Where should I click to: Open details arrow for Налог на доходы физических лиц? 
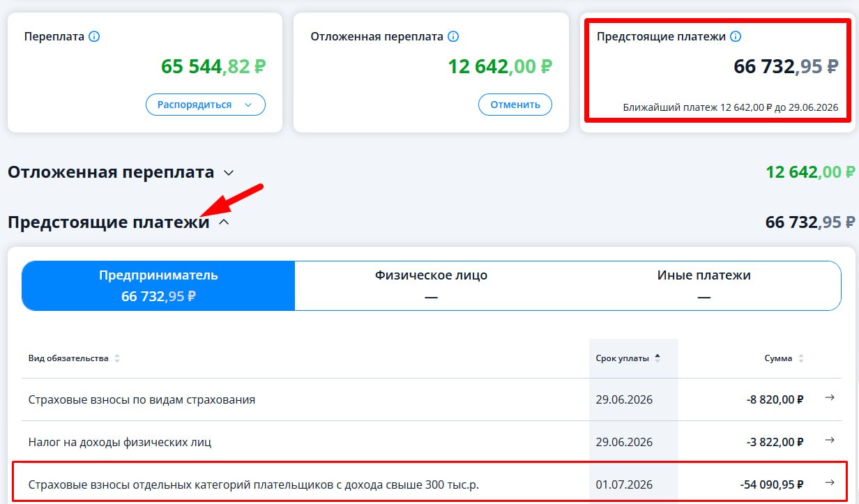[830, 440]
